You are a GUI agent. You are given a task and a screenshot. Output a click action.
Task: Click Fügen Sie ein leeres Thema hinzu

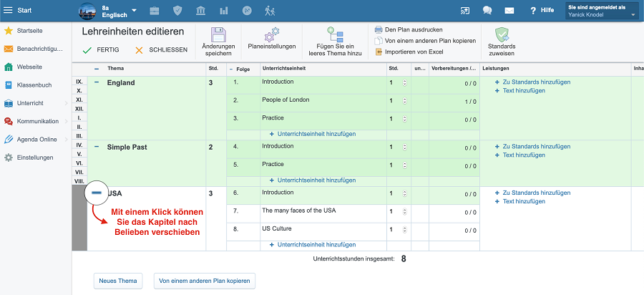coord(335,42)
